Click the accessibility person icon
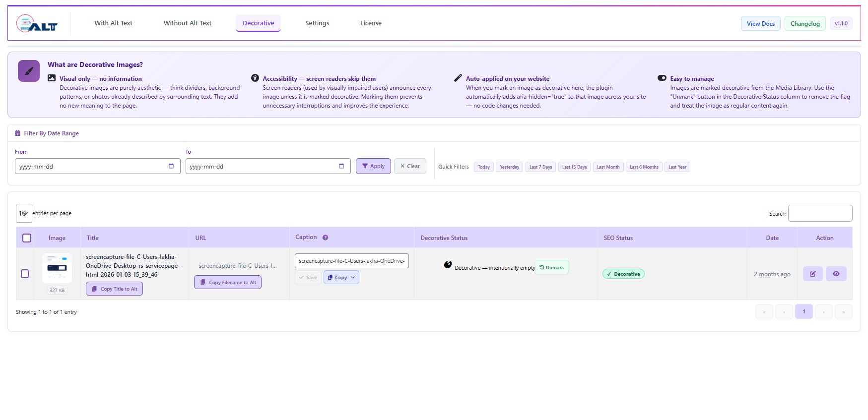Viewport: 868px width, 420px height. pos(255,78)
